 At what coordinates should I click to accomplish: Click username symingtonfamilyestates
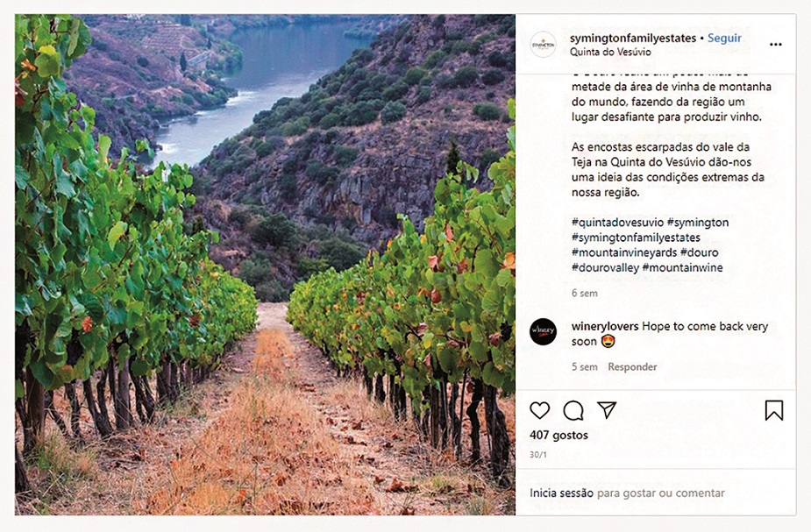(x=634, y=37)
